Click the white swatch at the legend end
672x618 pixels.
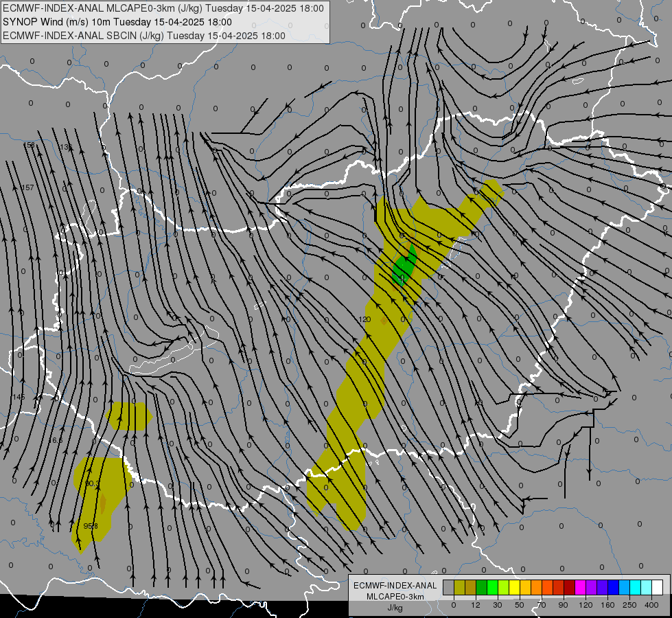(657, 587)
